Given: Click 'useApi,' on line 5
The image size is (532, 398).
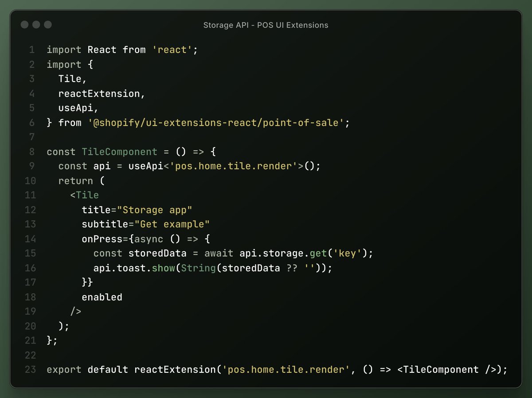Looking at the screenshot, I should [x=78, y=108].
